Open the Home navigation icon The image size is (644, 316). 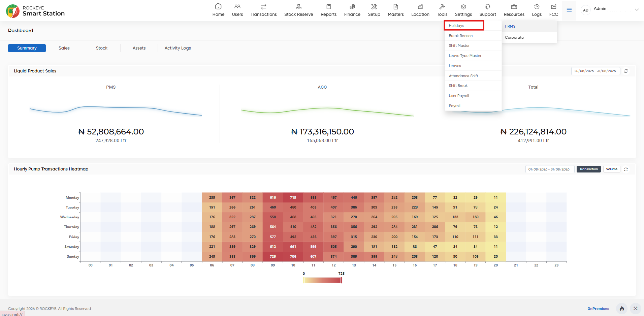[218, 6]
